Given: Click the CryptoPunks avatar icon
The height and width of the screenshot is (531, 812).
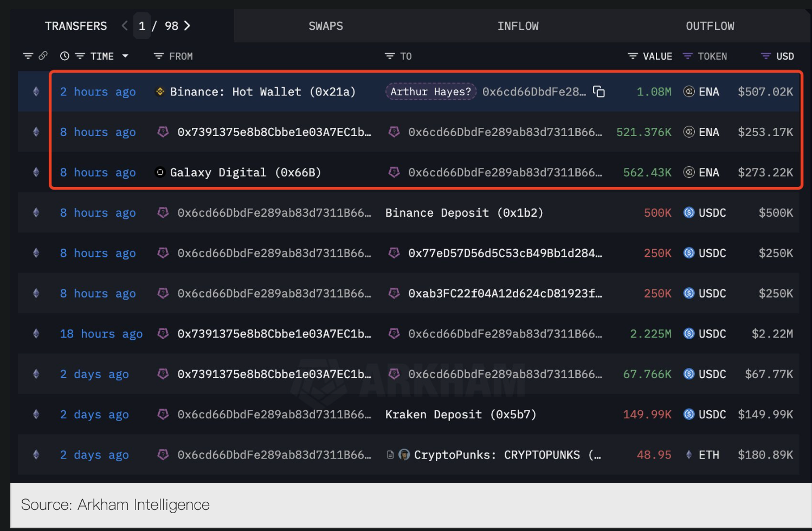Looking at the screenshot, I should pos(404,455).
